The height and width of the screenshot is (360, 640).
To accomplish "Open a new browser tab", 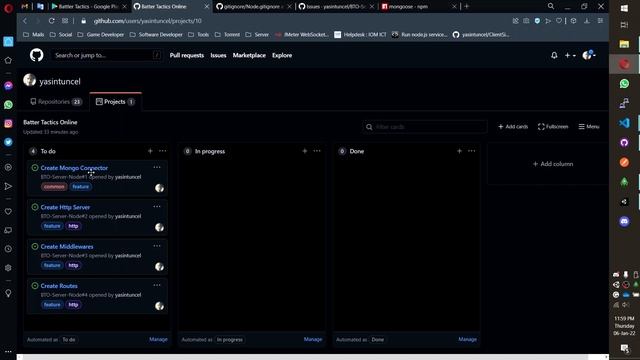I will (x=467, y=6).
